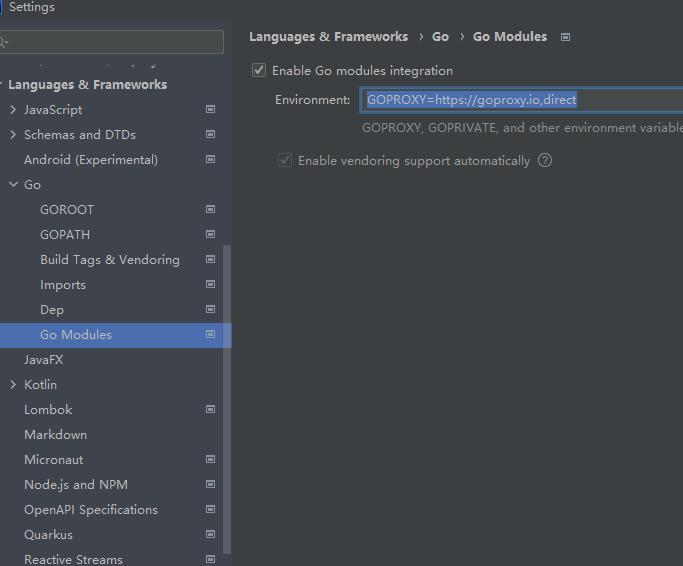Click project-level icon next to Lombok

tap(210, 410)
